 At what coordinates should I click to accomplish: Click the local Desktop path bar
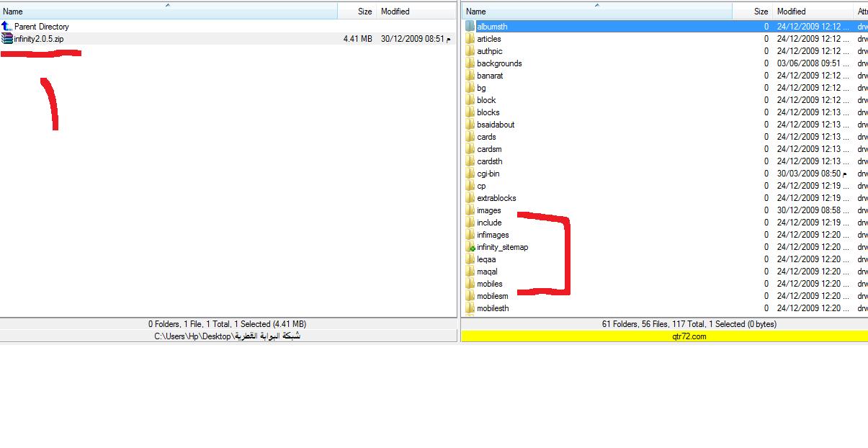coord(228,336)
